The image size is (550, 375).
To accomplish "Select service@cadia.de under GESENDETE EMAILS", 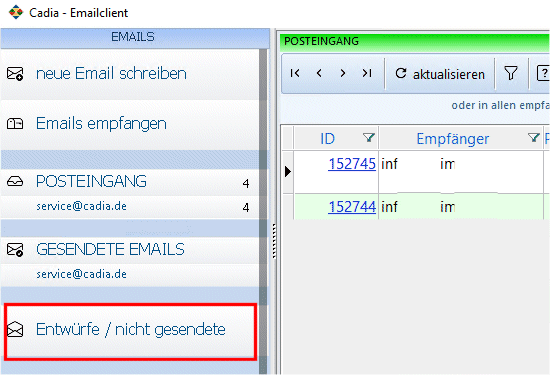I will coord(81,274).
